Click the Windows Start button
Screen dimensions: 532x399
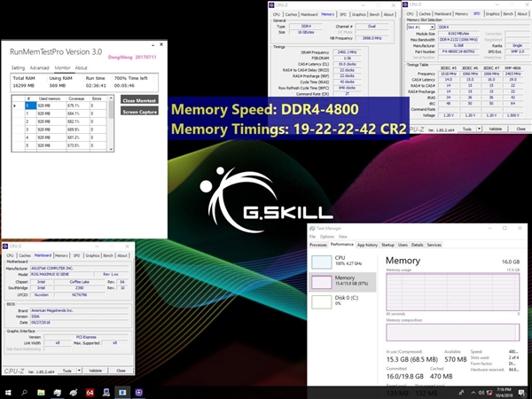click(x=6, y=391)
